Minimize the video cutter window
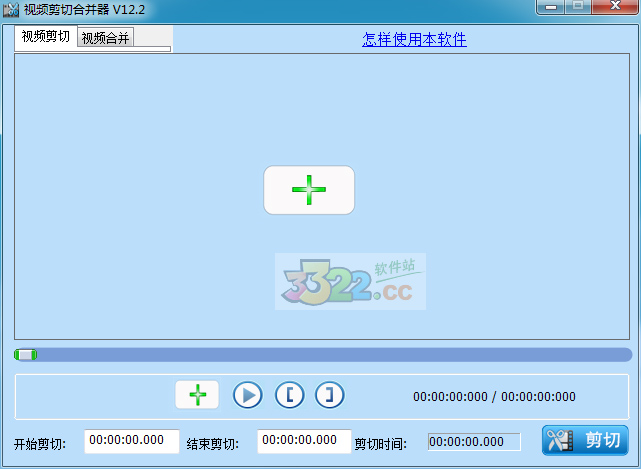Screen dimensions: 641x469 point(551,6)
